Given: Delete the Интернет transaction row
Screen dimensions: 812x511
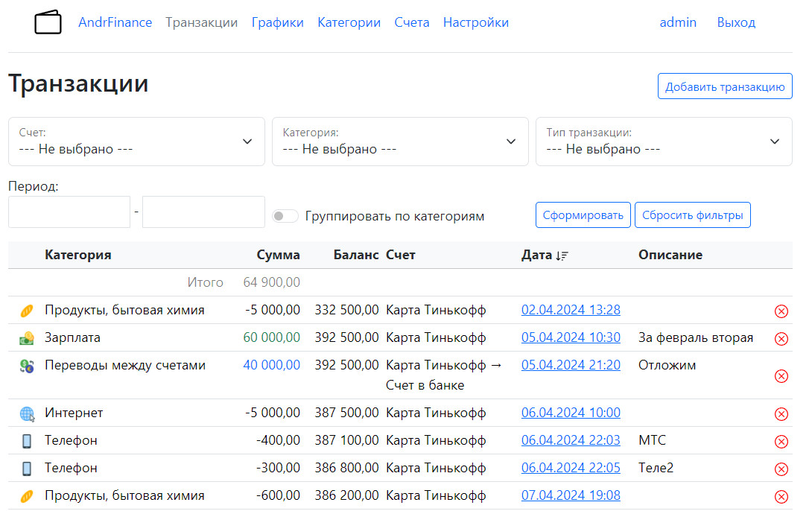Looking at the screenshot, I should click(x=781, y=413).
